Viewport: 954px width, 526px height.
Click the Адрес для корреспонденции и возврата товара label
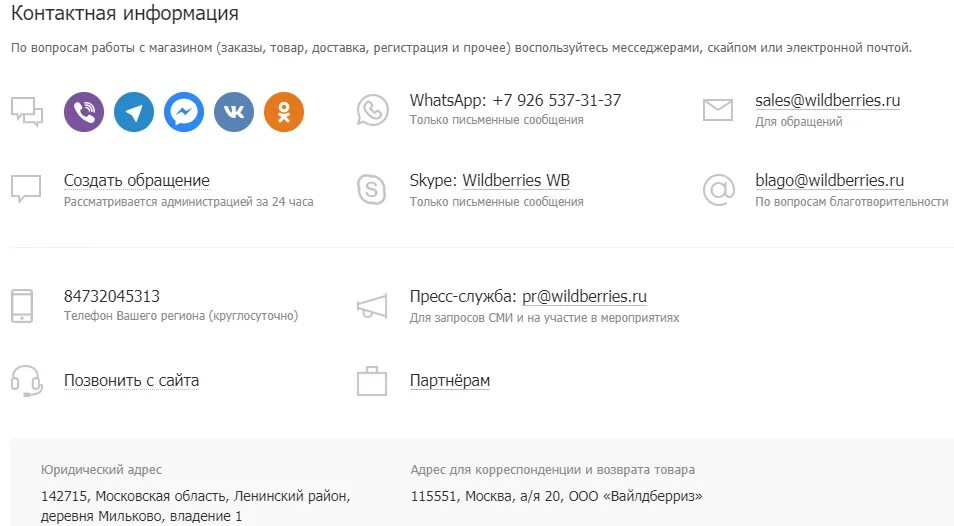coord(552,470)
